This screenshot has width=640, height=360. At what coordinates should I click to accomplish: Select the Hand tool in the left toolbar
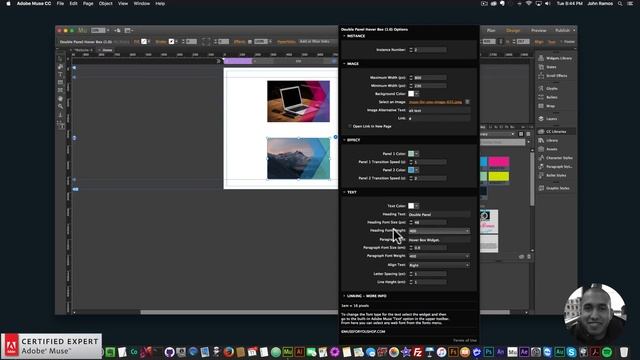pyautogui.click(x=60, y=98)
